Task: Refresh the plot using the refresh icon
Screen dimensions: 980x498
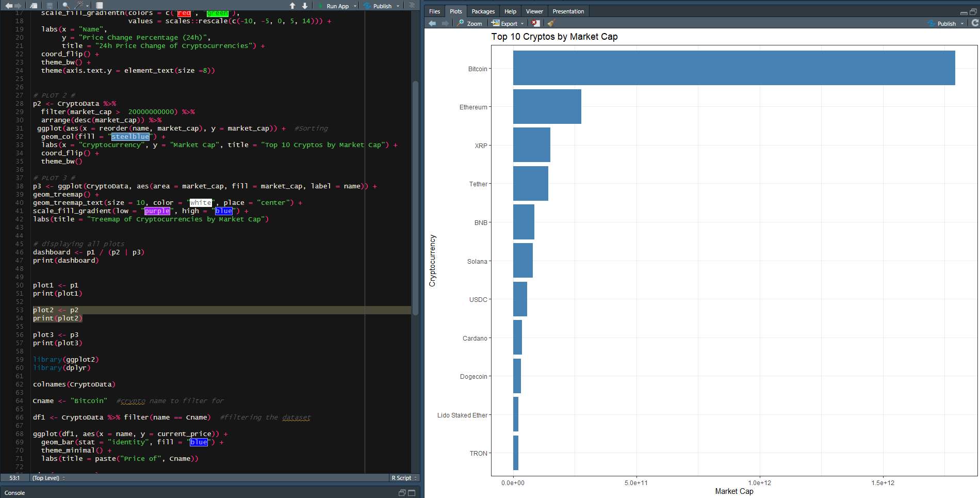Action: [975, 23]
